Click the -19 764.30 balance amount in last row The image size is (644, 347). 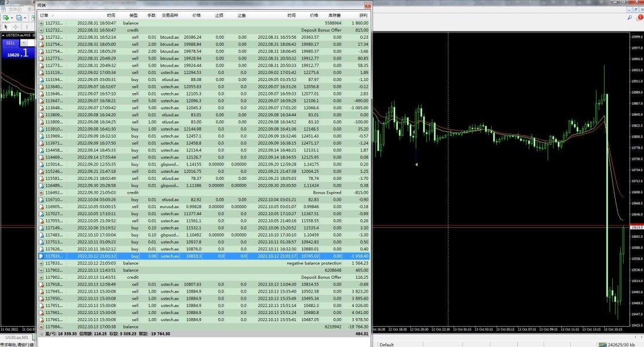[358, 327]
